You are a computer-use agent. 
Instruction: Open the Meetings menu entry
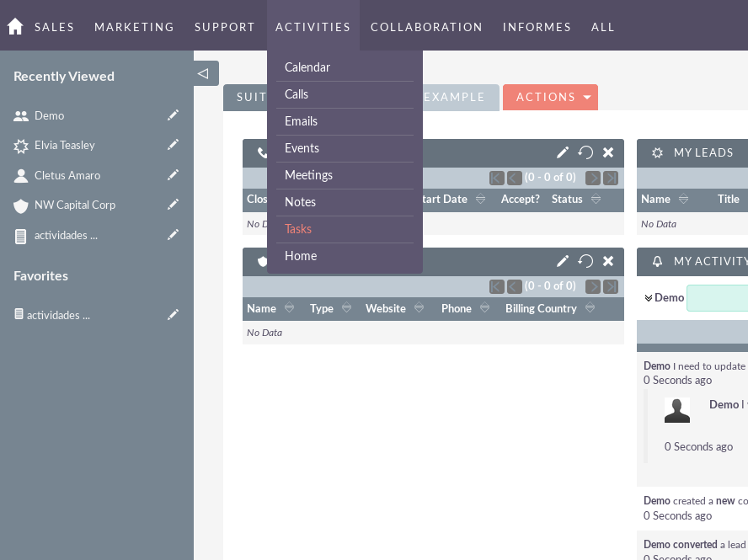tap(308, 175)
